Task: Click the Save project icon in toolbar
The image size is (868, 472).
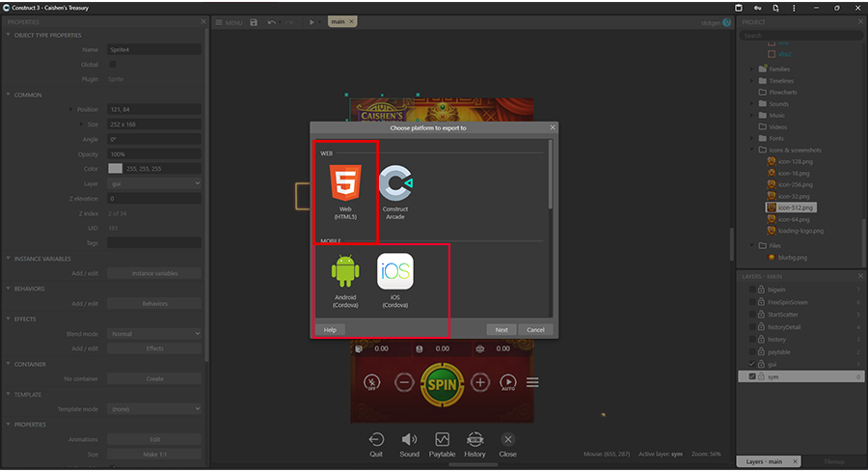Action: (254, 21)
